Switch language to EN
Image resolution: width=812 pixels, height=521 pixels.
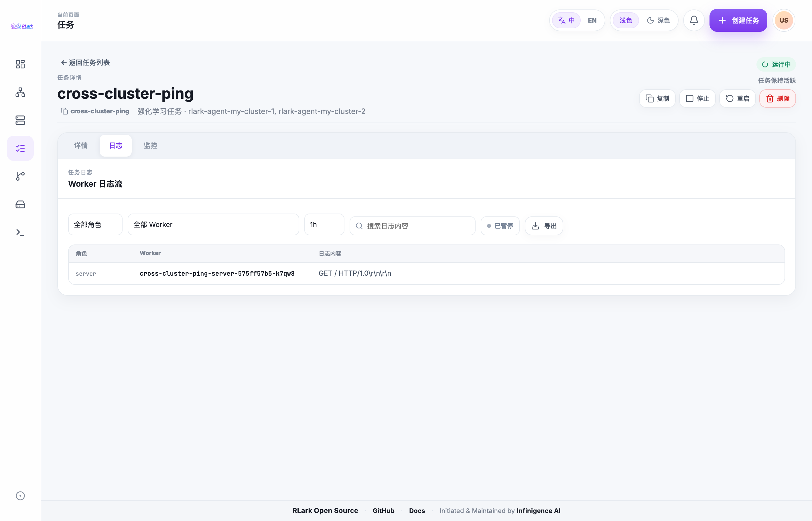click(x=592, y=20)
